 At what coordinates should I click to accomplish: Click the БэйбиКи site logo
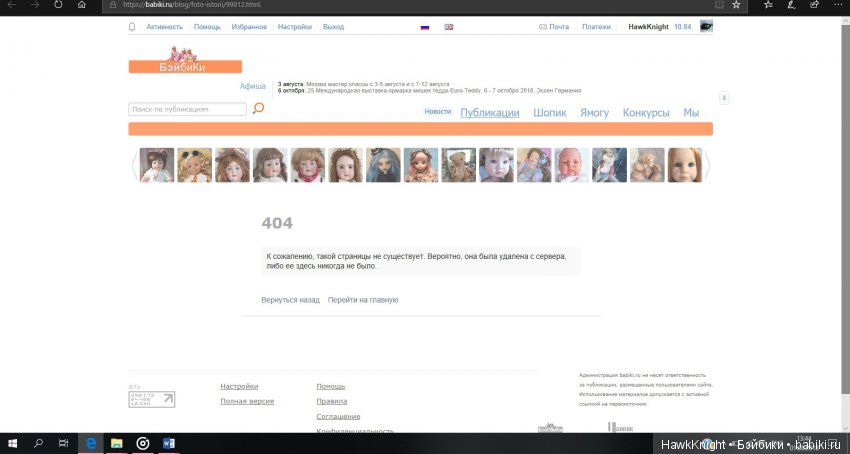pyautogui.click(x=185, y=61)
